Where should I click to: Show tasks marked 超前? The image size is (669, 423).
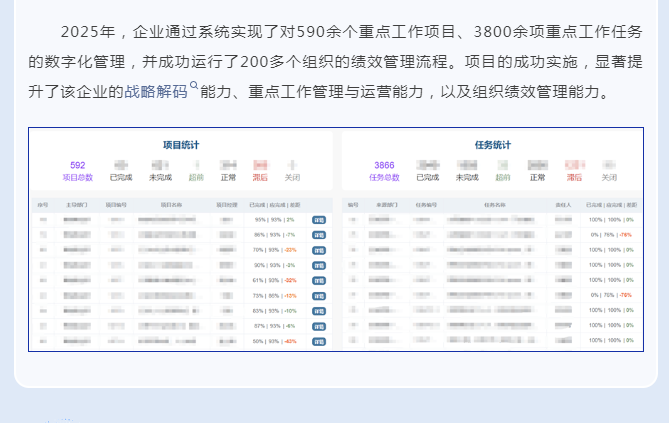tap(502, 176)
